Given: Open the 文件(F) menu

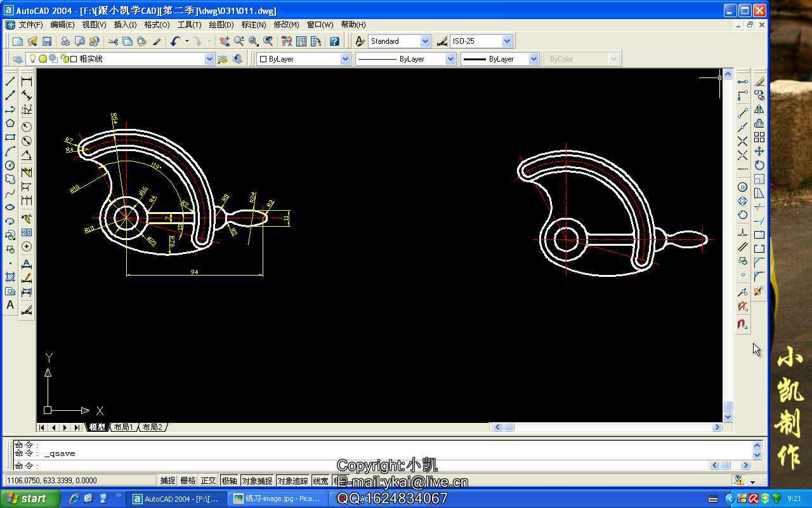Looking at the screenshot, I should pos(30,25).
